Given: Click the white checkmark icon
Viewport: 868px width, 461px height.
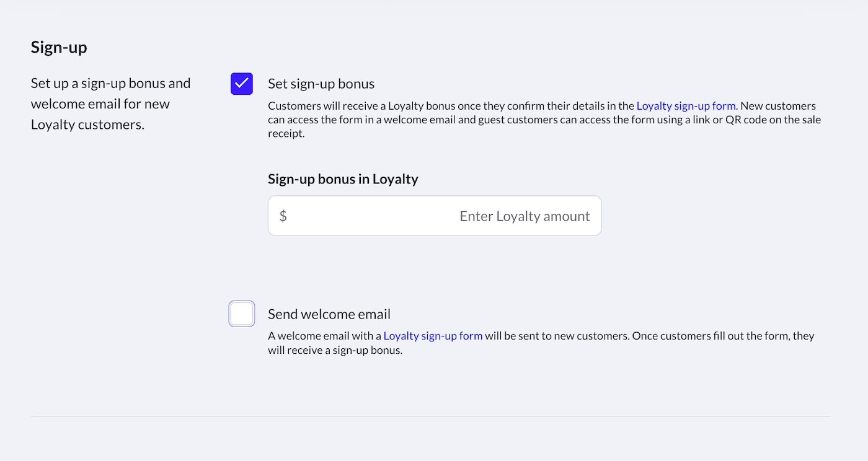Looking at the screenshot, I should pyautogui.click(x=242, y=83).
